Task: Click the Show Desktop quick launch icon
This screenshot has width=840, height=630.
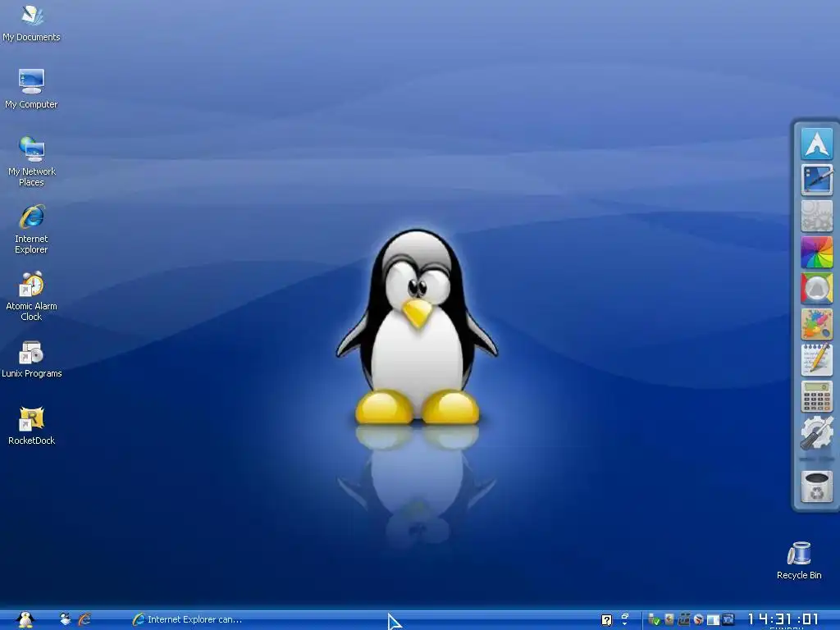Action: 66,619
